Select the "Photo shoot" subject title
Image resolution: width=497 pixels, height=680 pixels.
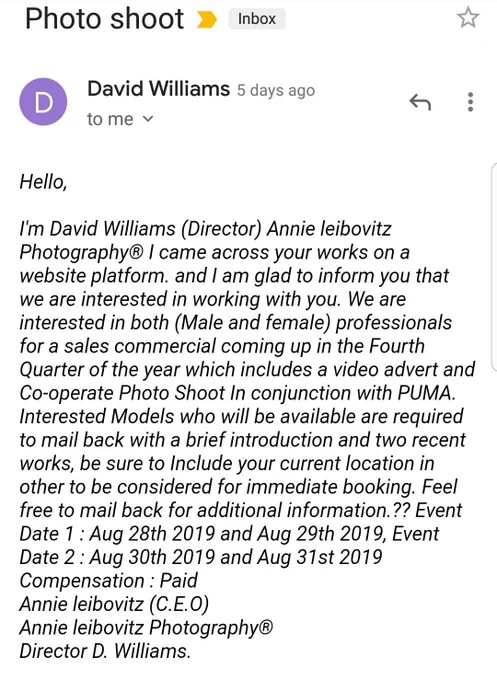105,19
